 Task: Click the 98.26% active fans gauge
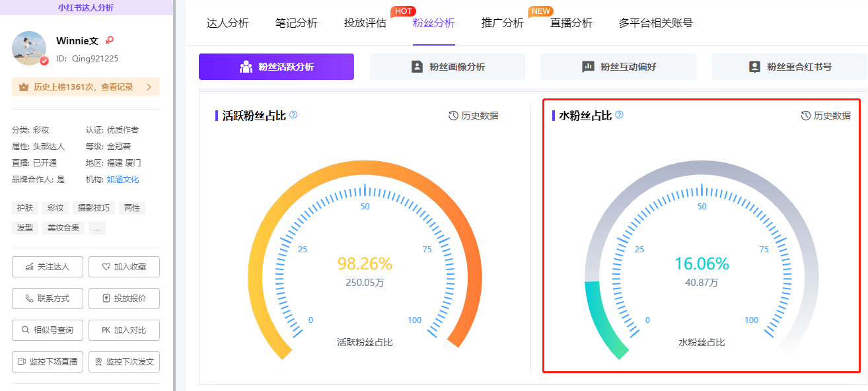(x=365, y=264)
